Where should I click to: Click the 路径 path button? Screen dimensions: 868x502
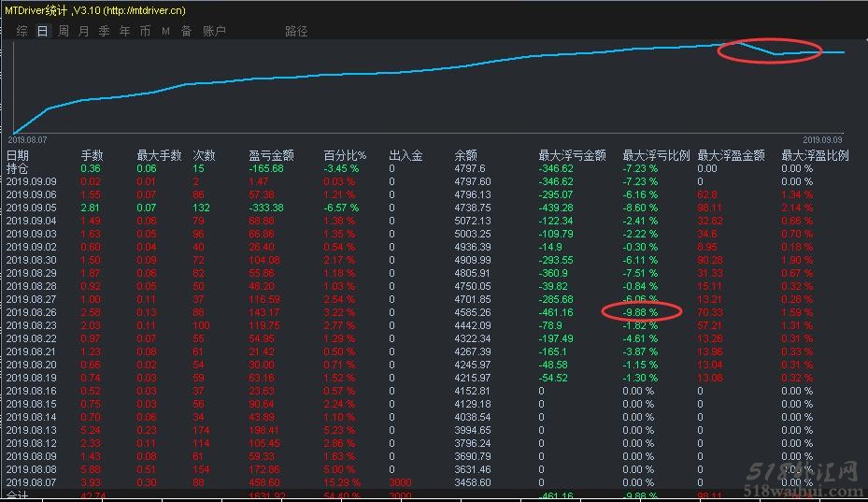tap(296, 31)
